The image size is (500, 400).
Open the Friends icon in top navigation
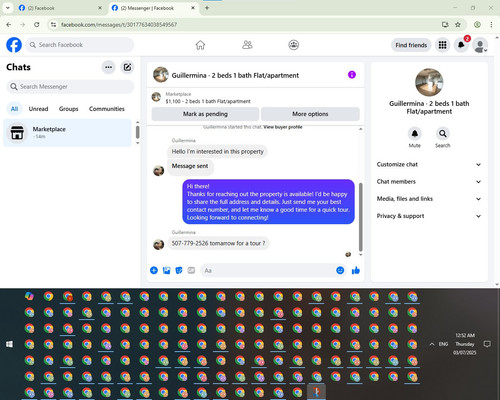coord(247,45)
